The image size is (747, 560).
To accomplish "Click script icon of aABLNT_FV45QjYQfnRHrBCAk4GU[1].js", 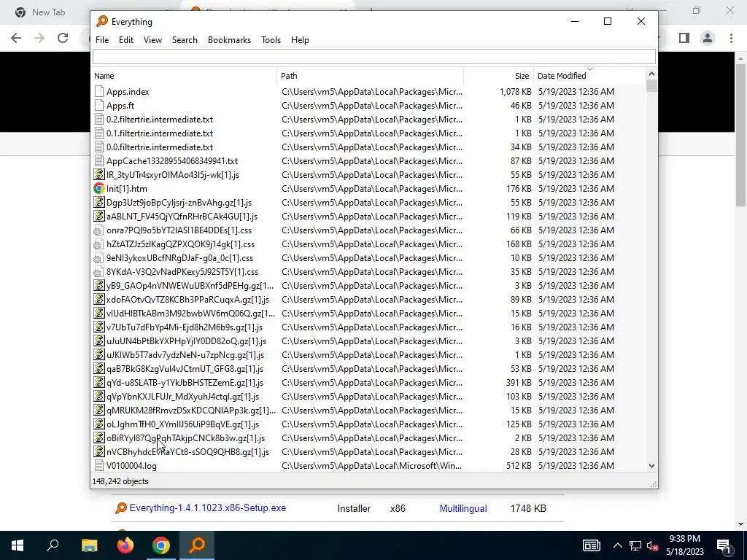I will pos(98,216).
